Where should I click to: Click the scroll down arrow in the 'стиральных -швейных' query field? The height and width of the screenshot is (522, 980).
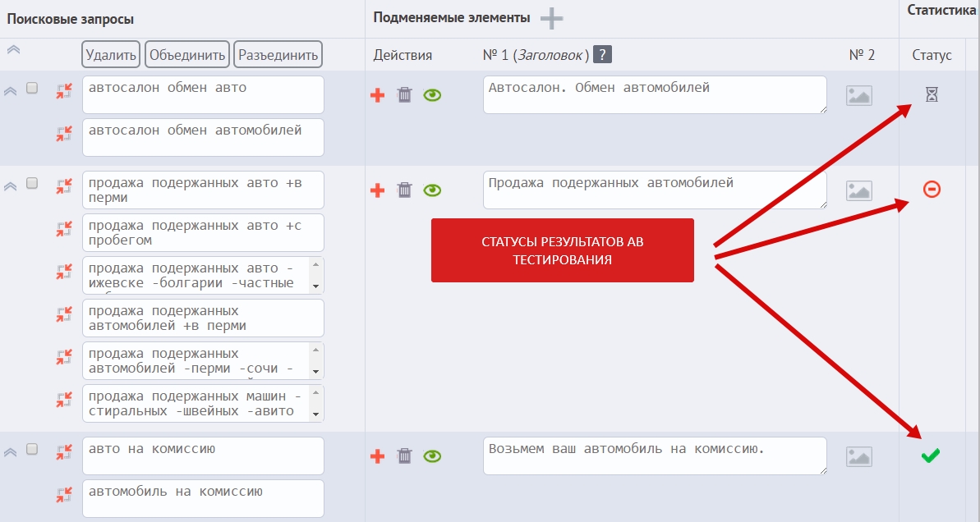pyautogui.click(x=315, y=414)
